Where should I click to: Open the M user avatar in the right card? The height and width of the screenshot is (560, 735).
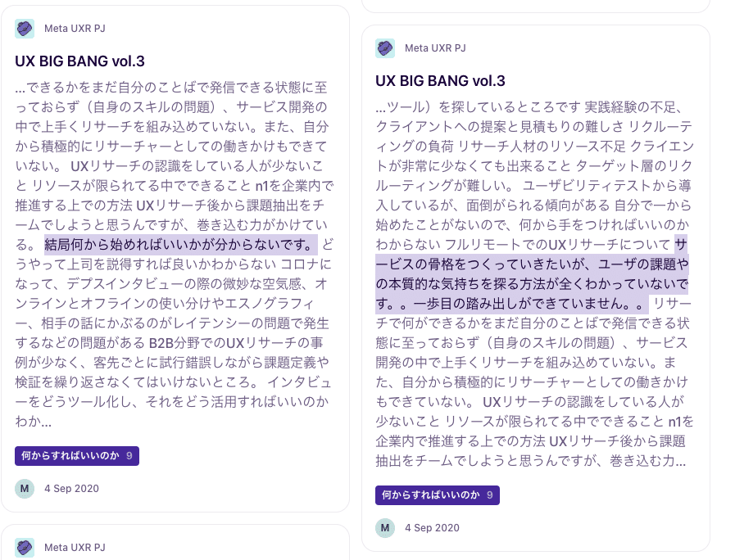(385, 528)
